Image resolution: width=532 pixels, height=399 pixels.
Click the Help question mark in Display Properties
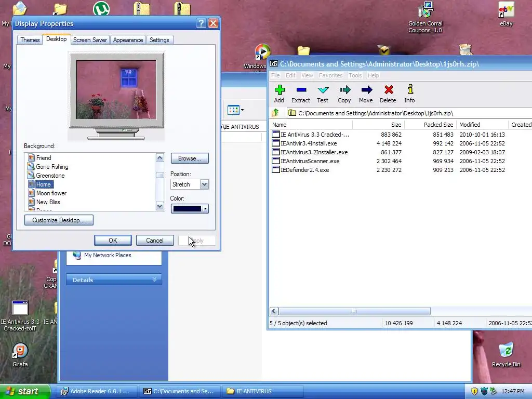[201, 23]
